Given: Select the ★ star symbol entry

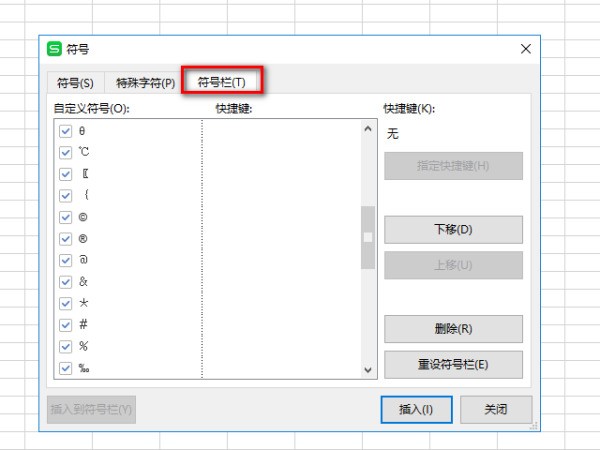Looking at the screenshot, I should coord(83,303).
